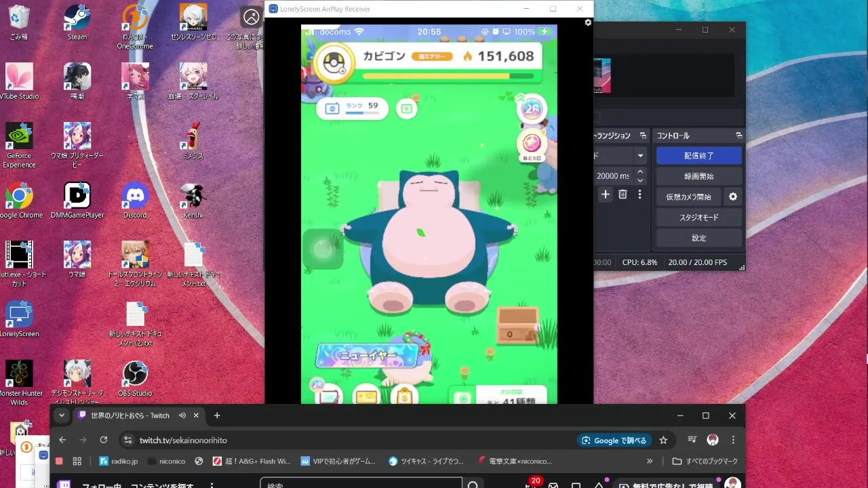Tap the round pink あと6日 event icon
This screenshot has width=868, height=488.
532,144
